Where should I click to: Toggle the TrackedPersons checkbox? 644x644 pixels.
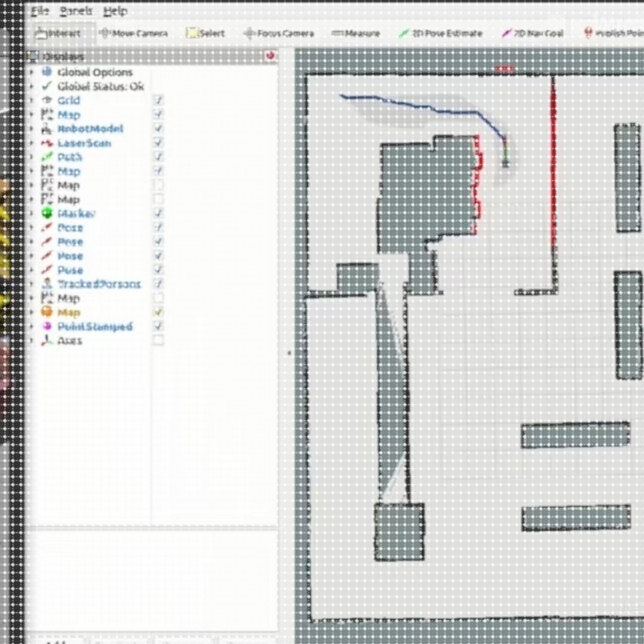pyautogui.click(x=158, y=284)
